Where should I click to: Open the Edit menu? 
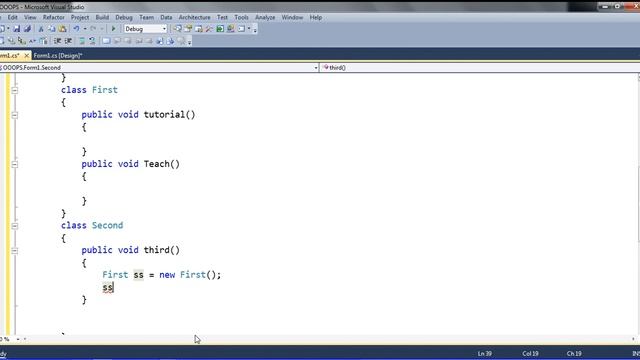[13, 17]
